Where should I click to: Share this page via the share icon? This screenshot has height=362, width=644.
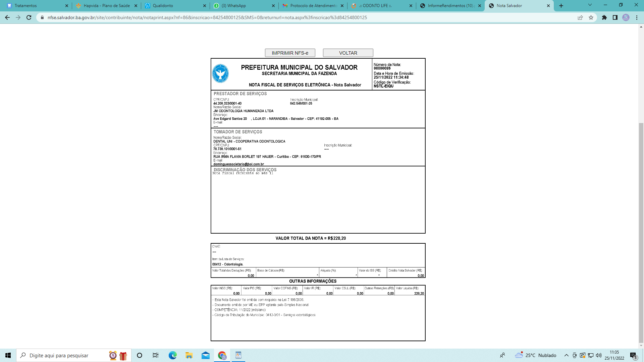(x=580, y=17)
